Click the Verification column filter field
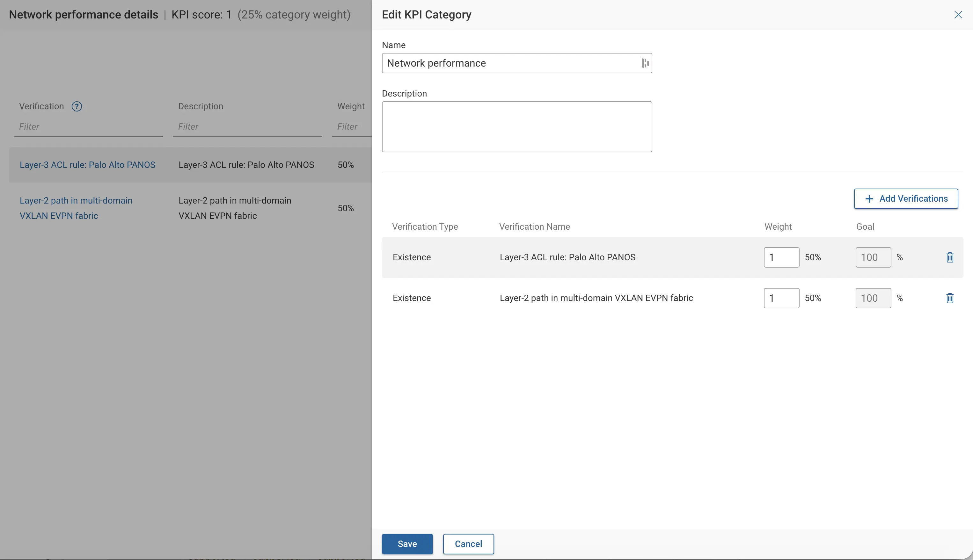 [89, 127]
